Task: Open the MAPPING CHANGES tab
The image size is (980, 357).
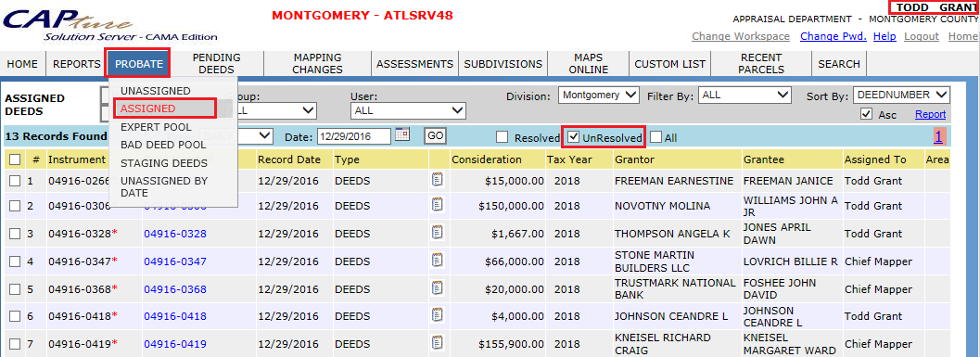Action: tap(317, 64)
